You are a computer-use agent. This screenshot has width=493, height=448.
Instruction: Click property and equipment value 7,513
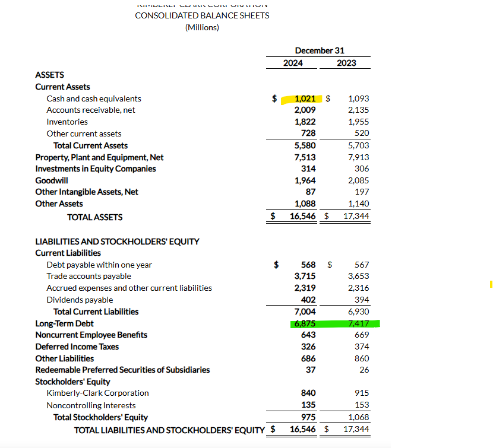(x=305, y=157)
